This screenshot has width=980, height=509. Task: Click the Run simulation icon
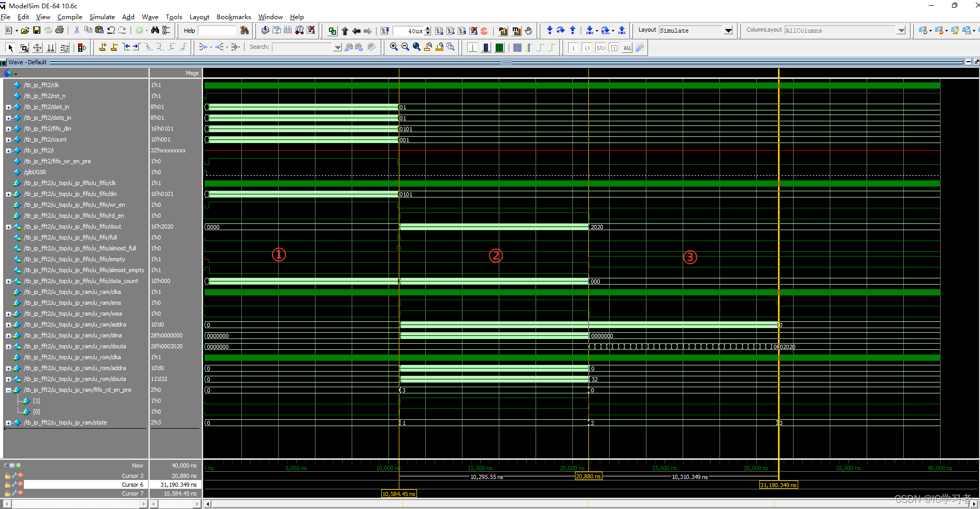click(x=439, y=31)
